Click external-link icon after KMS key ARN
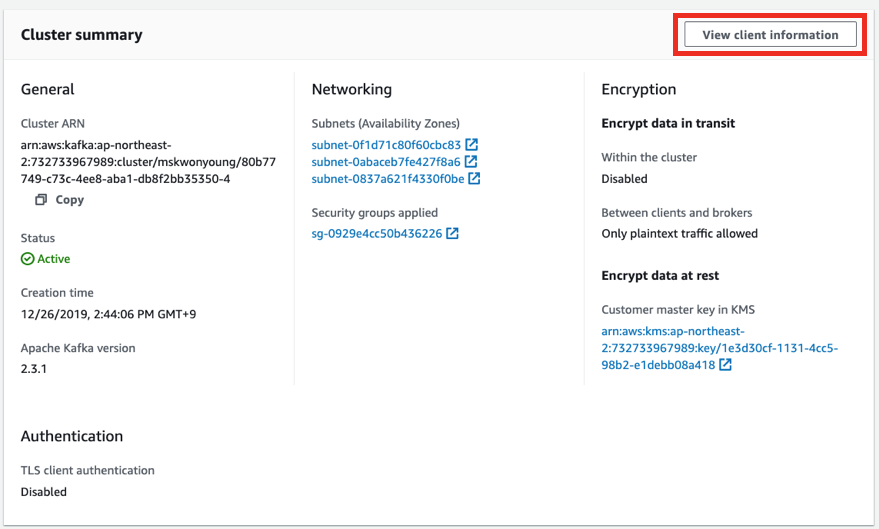 click(725, 364)
